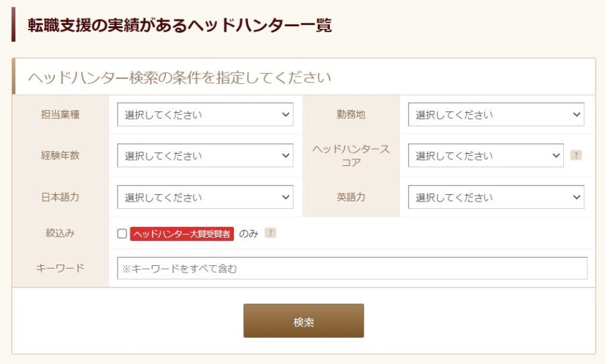Click the red ヘッドハンター大賞受賞者 badge label

click(182, 234)
